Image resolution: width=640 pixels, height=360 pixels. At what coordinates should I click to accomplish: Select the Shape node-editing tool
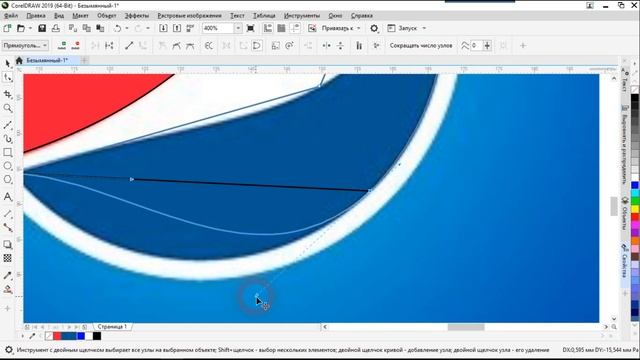[x=7, y=77]
